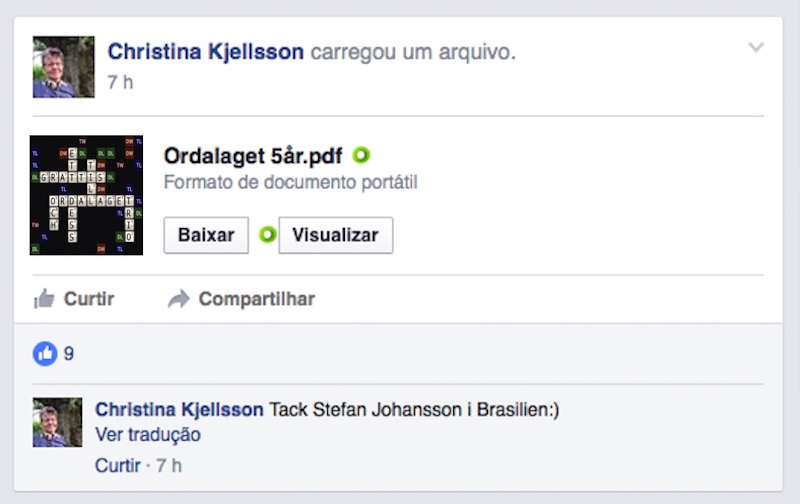The height and width of the screenshot is (504, 800).
Task: Download the file with Baixar
Action: [206, 235]
